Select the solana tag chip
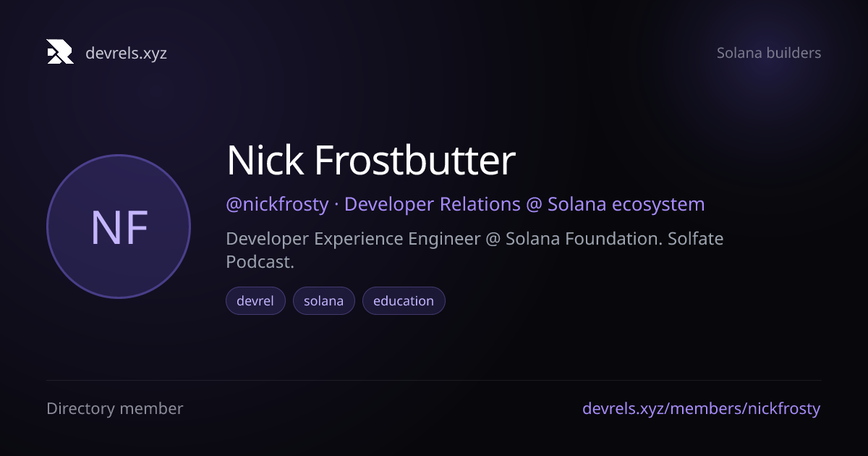The height and width of the screenshot is (456, 868). (323, 301)
